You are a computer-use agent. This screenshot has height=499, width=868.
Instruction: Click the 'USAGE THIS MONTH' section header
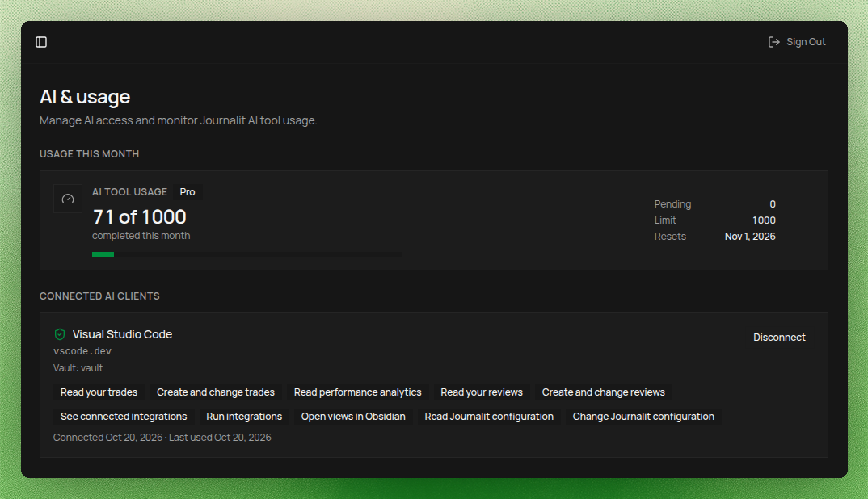click(89, 153)
